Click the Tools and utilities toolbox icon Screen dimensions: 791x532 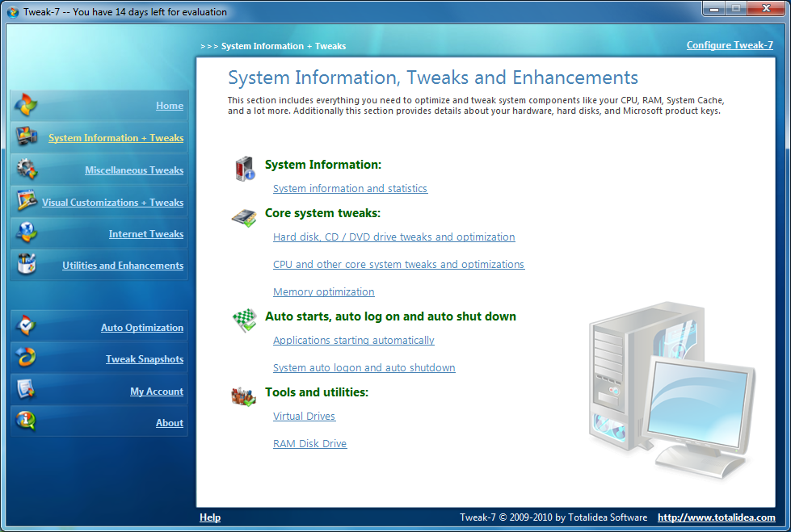tap(244, 396)
